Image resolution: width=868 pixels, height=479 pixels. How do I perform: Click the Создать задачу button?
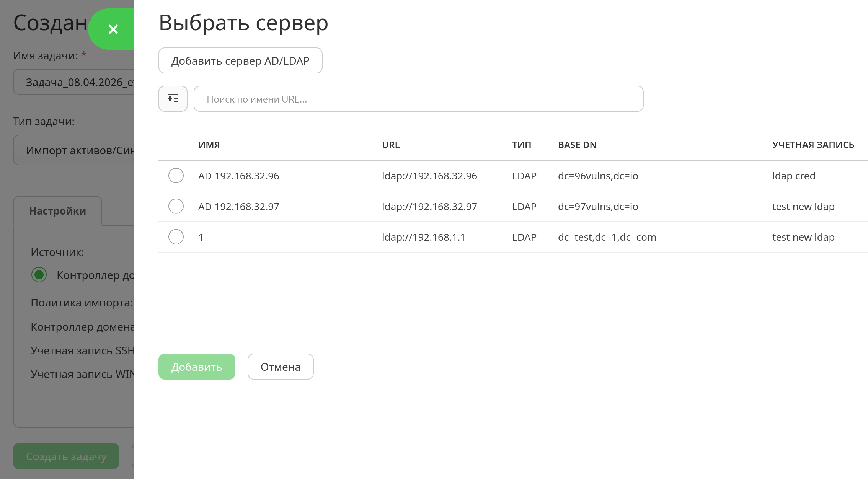coord(66,456)
